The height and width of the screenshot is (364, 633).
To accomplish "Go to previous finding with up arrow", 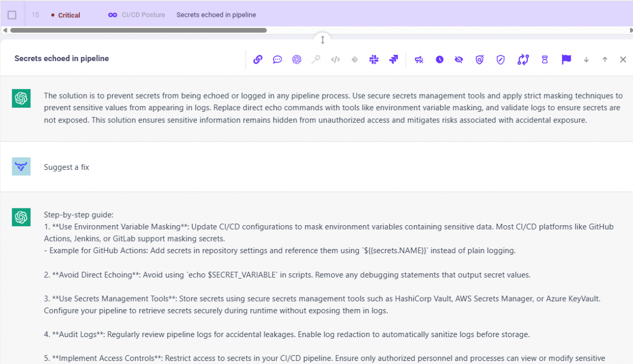I will coord(605,60).
